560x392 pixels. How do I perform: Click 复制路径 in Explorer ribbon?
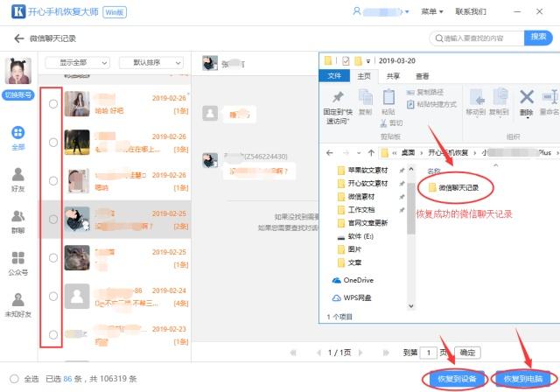[425, 93]
